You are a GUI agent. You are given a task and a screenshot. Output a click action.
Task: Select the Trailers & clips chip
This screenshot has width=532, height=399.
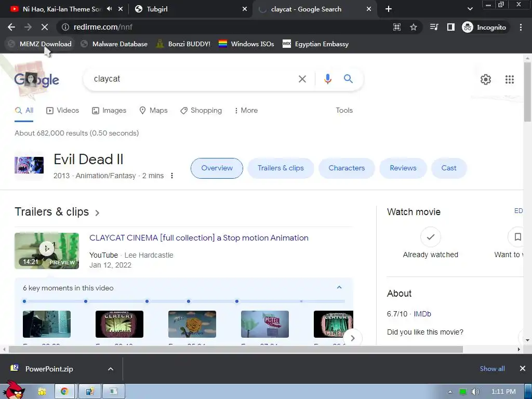[x=281, y=168]
